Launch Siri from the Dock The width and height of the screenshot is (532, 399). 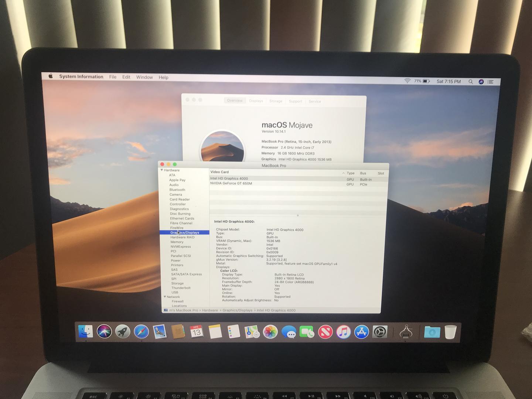pos(104,331)
